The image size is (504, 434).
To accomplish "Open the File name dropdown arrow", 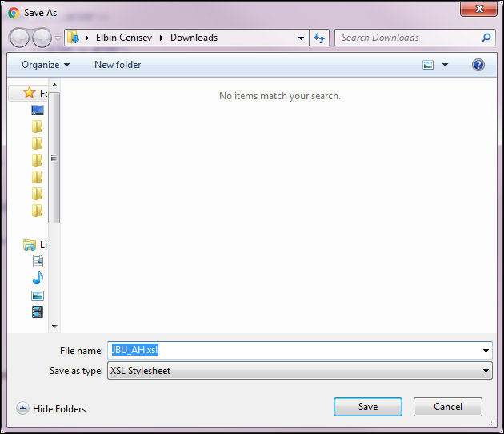I will pyautogui.click(x=486, y=351).
